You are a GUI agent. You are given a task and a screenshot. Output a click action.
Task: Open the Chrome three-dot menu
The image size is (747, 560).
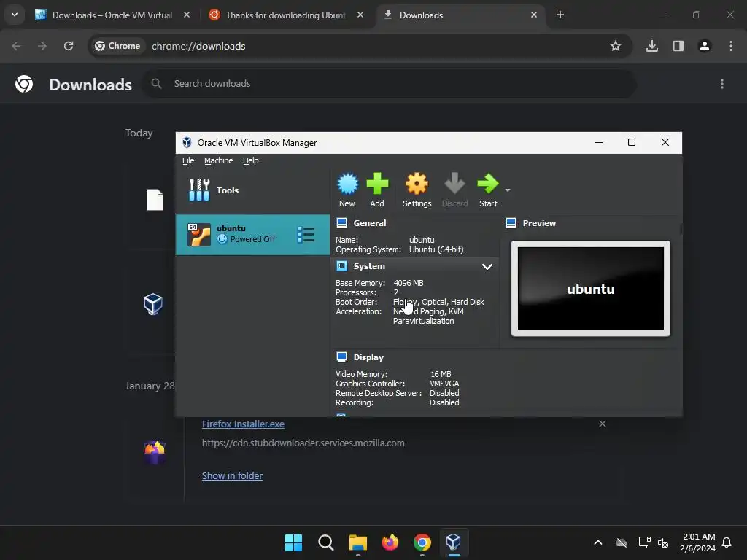coord(731,46)
